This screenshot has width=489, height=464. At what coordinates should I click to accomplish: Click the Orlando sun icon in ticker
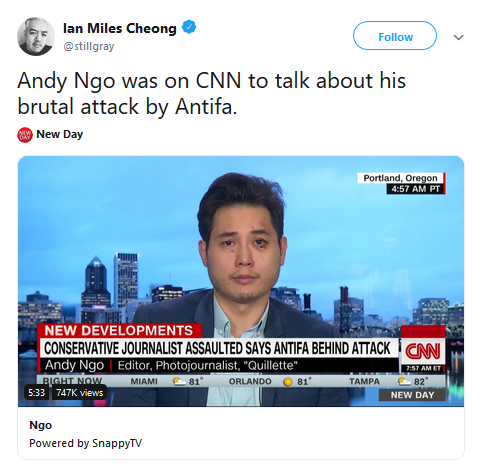[288, 382]
